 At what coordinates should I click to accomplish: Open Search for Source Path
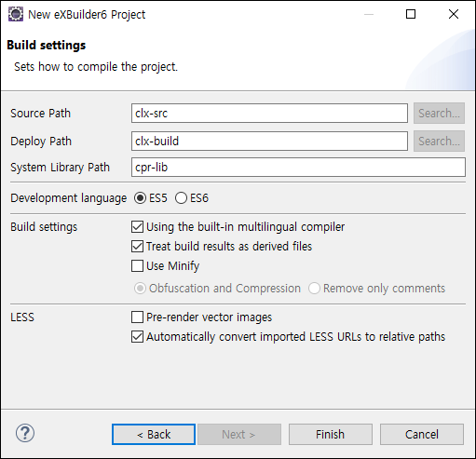tap(439, 114)
